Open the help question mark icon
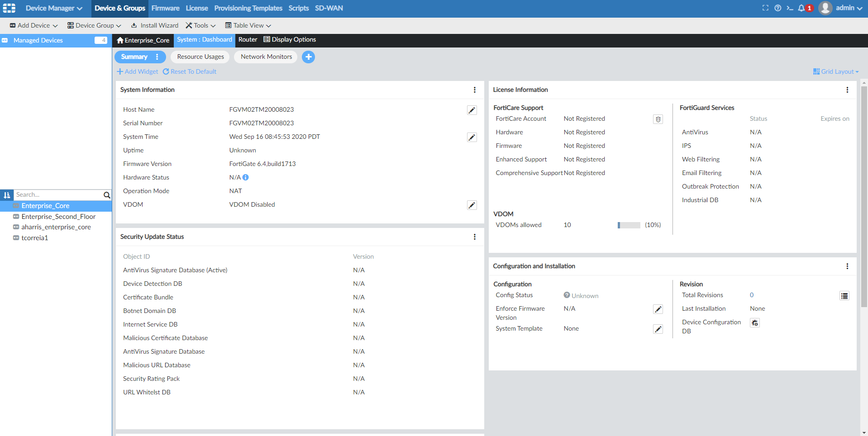The height and width of the screenshot is (436, 868). point(777,8)
